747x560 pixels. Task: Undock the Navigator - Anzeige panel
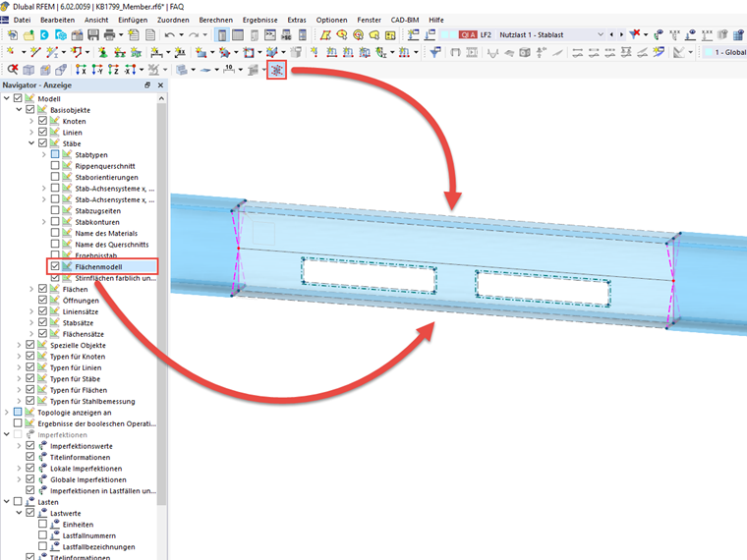click(x=147, y=85)
